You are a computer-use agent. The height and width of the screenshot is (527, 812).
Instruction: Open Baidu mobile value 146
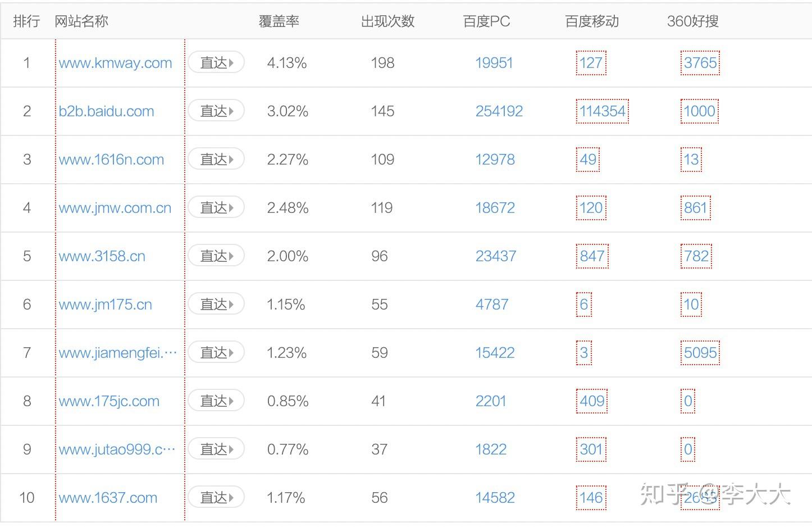[x=591, y=498]
